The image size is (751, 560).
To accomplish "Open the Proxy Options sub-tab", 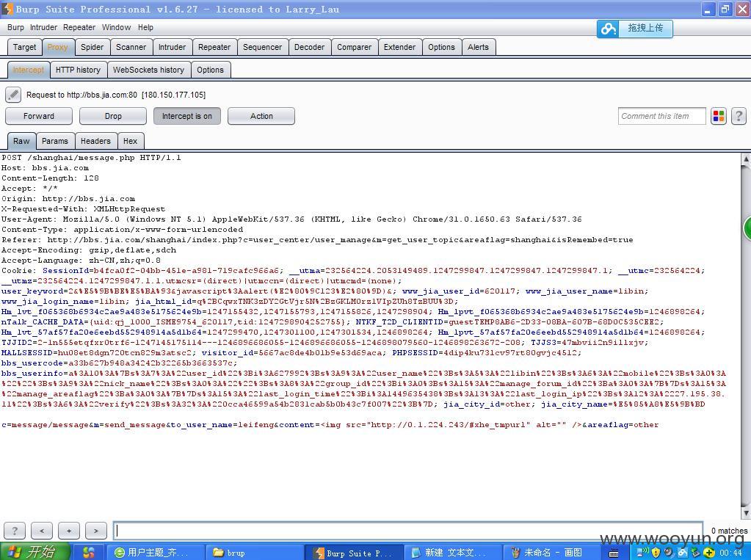I will click(210, 70).
